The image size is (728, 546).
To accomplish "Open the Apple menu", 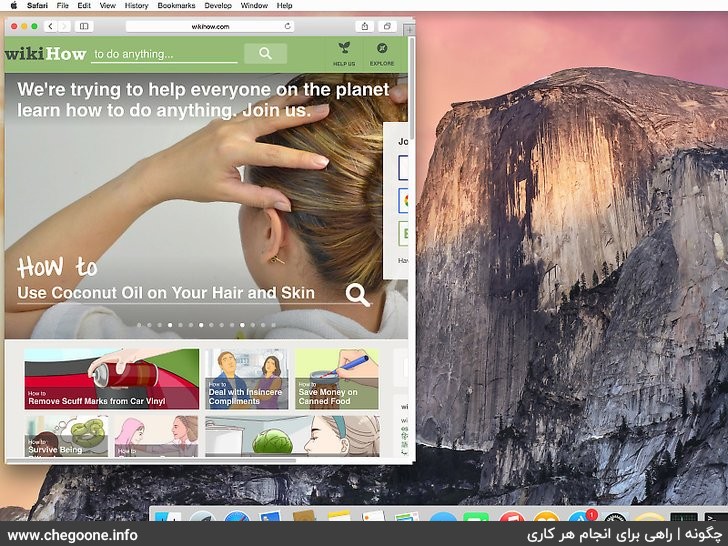I will point(13,6).
